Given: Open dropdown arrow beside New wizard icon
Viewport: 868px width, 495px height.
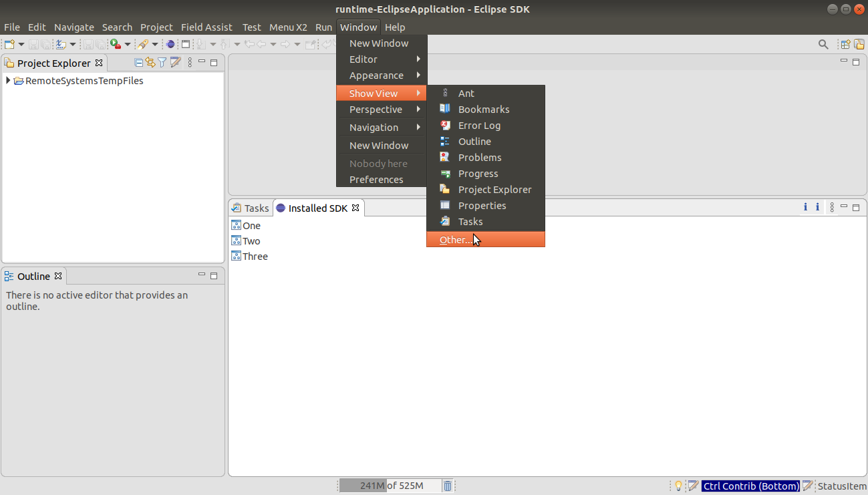Looking at the screenshot, I should pyautogui.click(x=21, y=44).
